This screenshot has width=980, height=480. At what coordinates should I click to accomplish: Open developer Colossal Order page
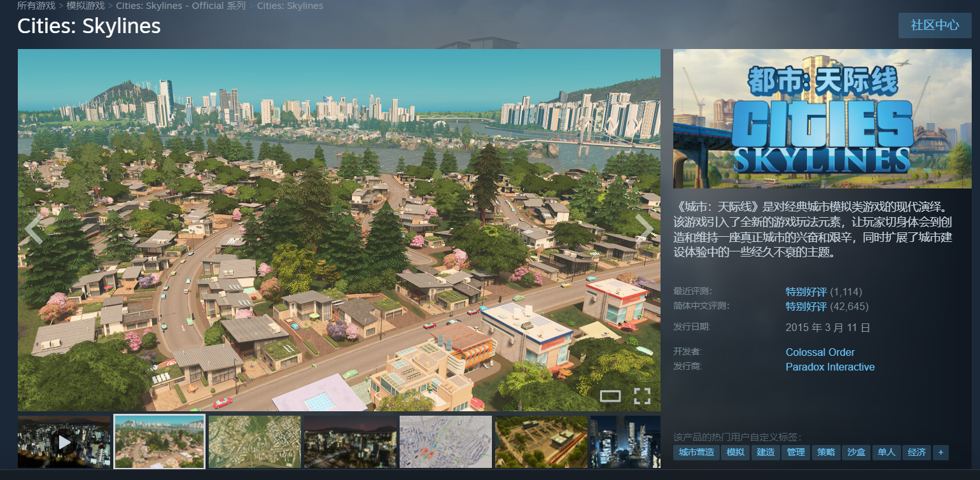click(x=820, y=352)
